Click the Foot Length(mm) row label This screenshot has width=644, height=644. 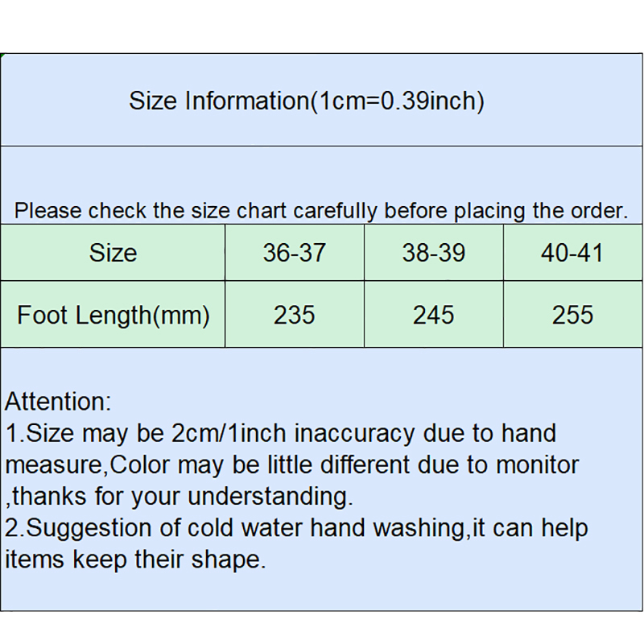(x=113, y=315)
